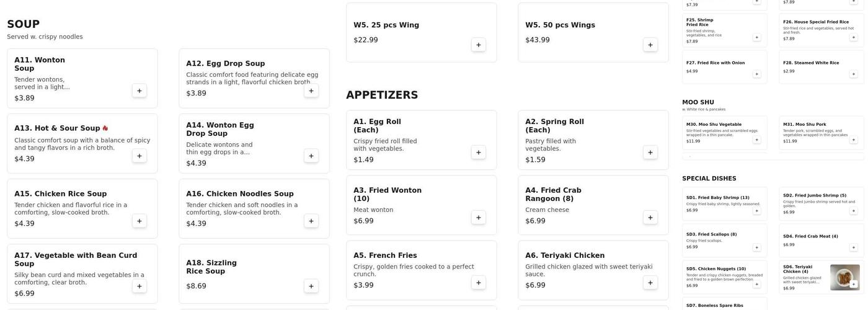Image resolution: width=868 pixels, height=310 pixels.
Task: Add Hot & Sour Soup to cart
Action: [139, 156]
